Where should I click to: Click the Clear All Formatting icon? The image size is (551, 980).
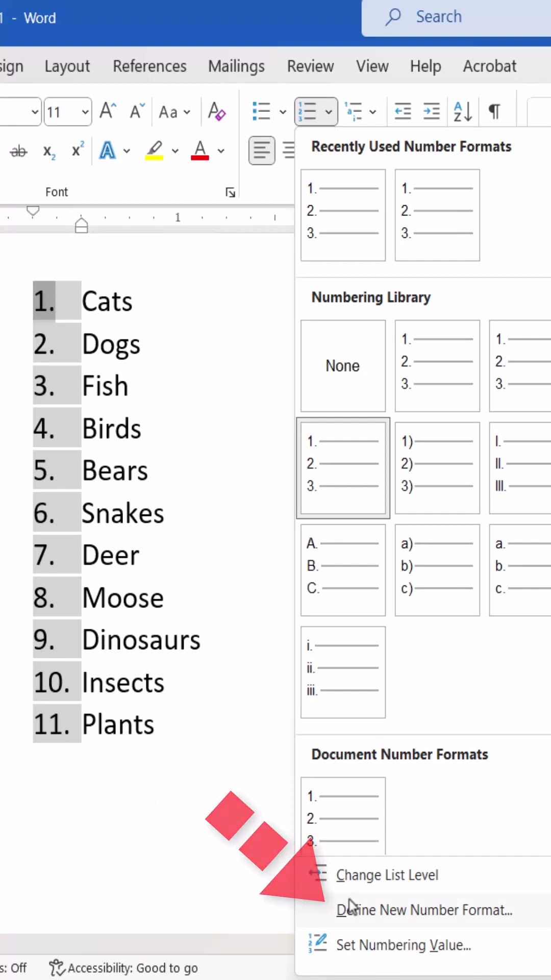pos(216,111)
